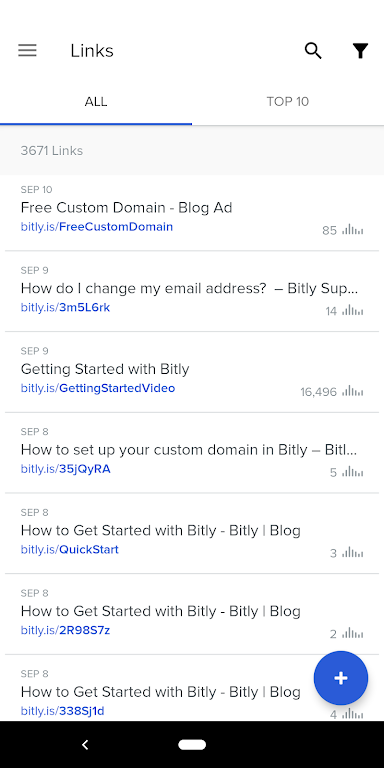Open bitly.is/FreeCustomDomain short link
This screenshot has width=384, height=768.
coord(97,227)
